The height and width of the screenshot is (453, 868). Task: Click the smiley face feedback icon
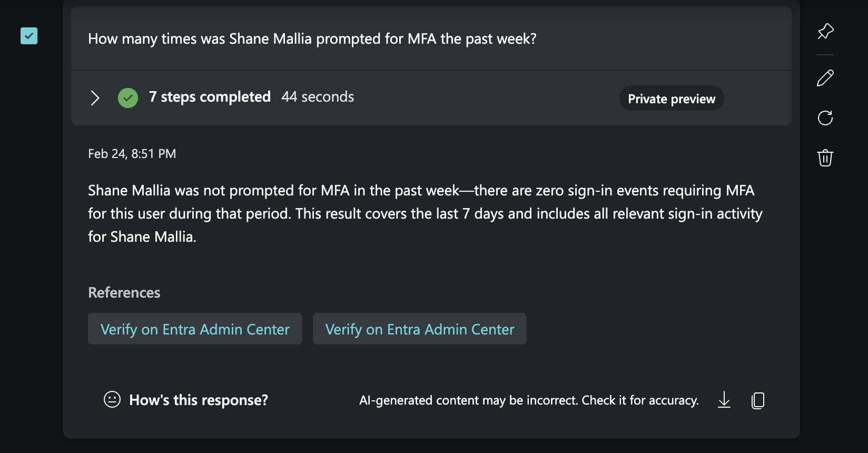coord(112,399)
